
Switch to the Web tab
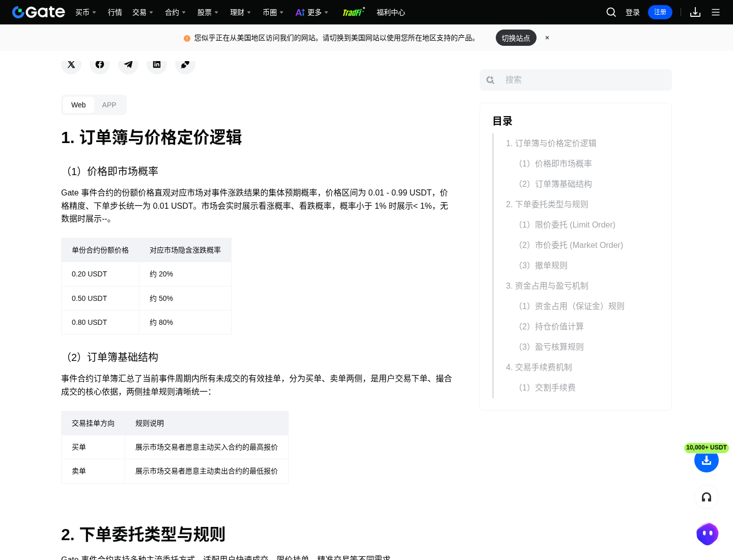click(78, 105)
